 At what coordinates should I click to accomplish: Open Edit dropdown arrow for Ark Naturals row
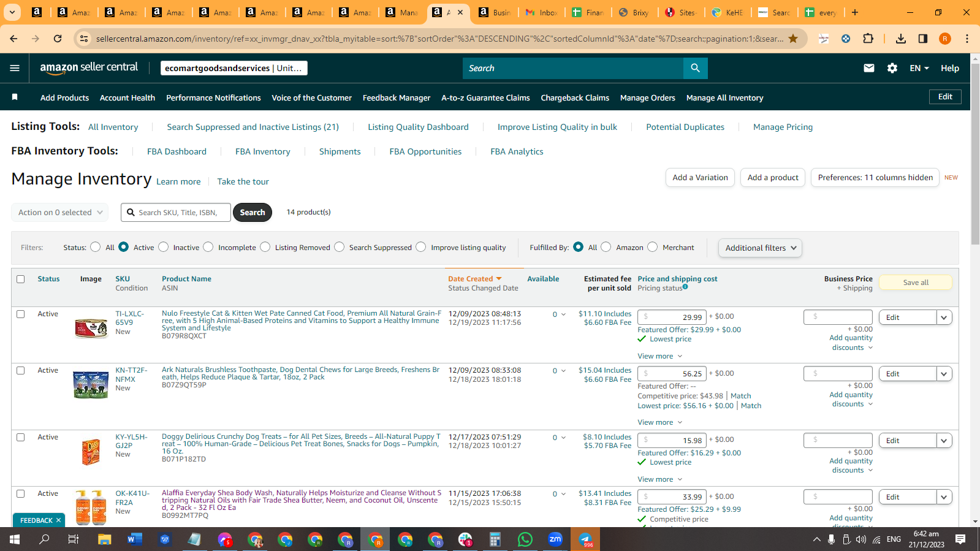click(944, 374)
